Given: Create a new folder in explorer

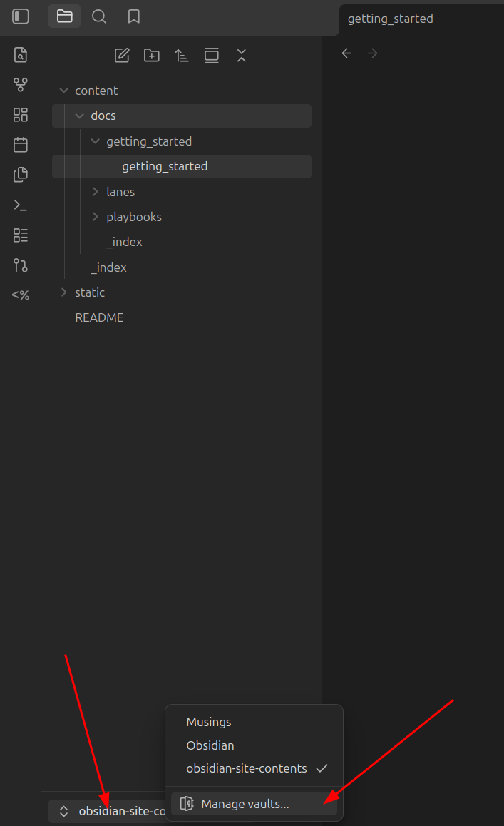Looking at the screenshot, I should click(152, 56).
